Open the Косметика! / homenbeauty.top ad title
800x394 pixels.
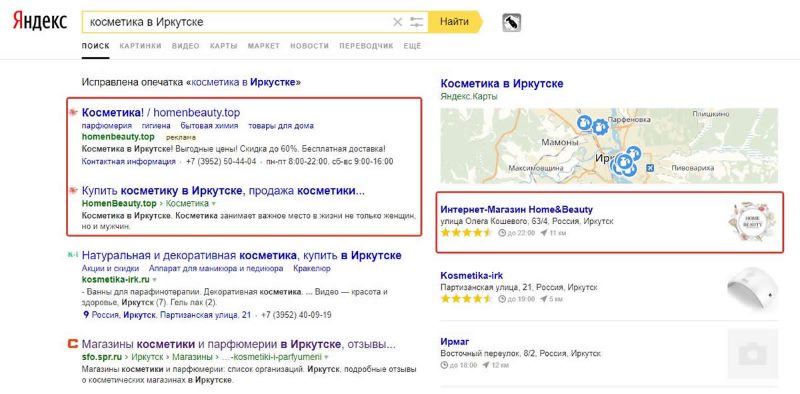click(x=161, y=112)
